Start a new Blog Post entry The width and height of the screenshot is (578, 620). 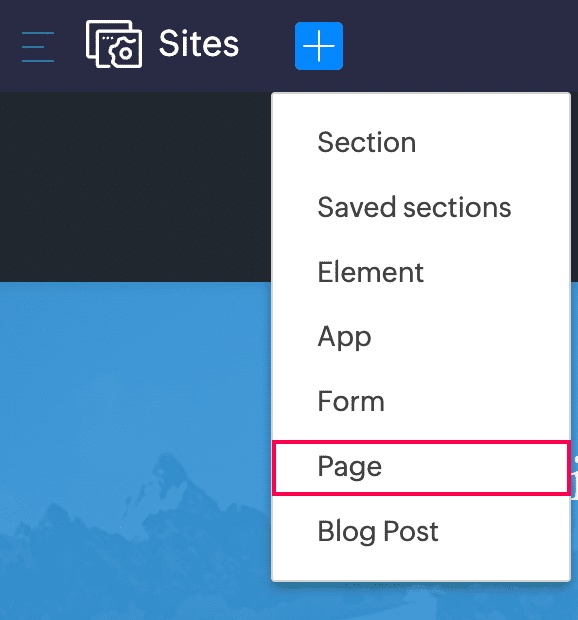(421, 531)
